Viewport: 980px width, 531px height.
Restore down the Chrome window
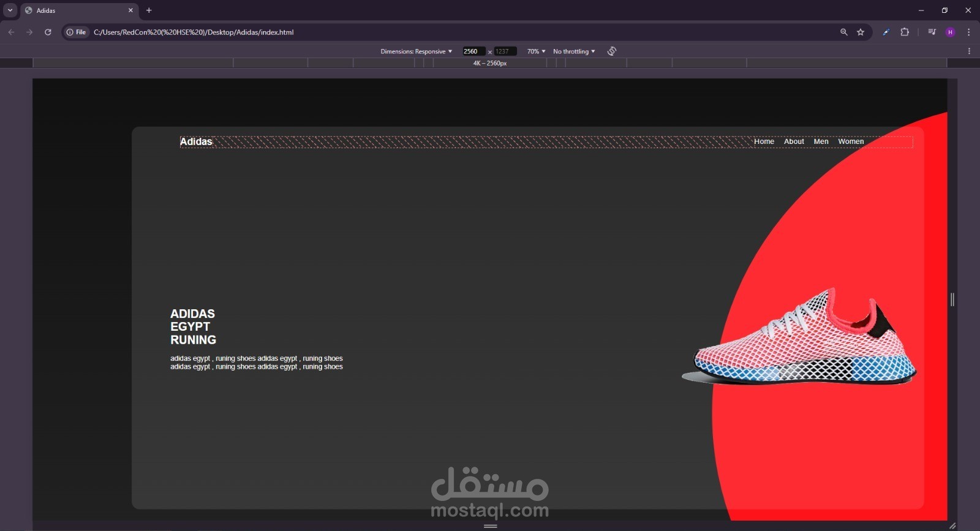[944, 10]
